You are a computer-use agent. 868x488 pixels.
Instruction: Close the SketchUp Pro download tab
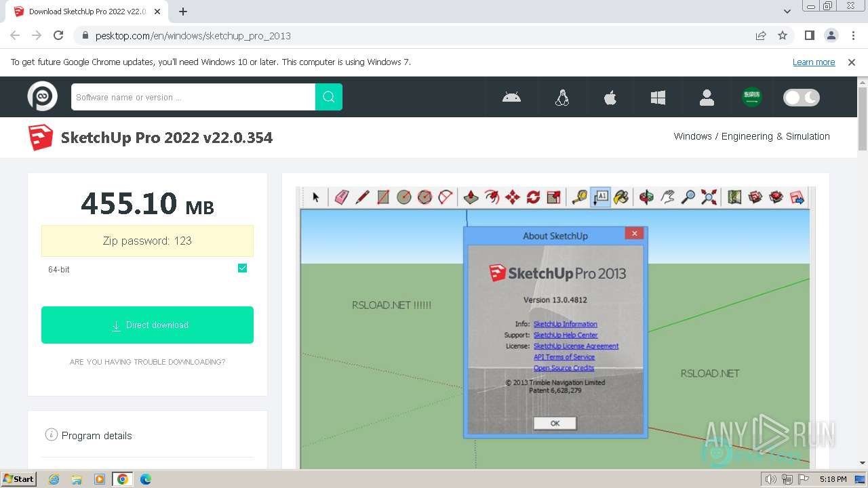(x=157, y=12)
